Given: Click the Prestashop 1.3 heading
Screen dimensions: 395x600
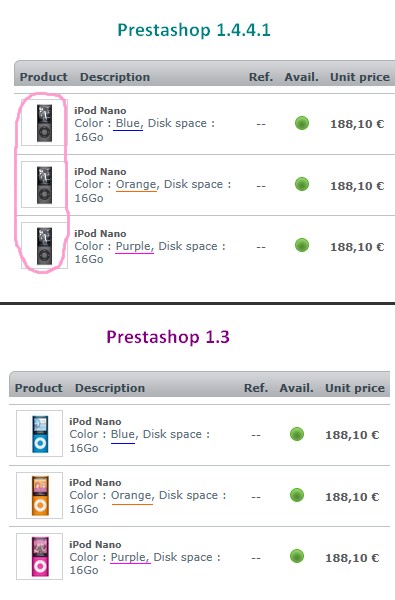Looking at the screenshot, I should [x=168, y=337].
